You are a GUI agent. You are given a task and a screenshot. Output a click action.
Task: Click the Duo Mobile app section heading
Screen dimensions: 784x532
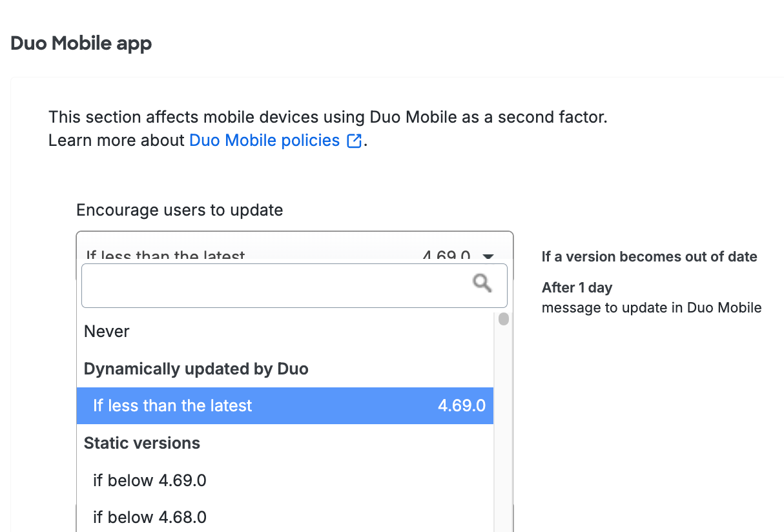tap(81, 43)
